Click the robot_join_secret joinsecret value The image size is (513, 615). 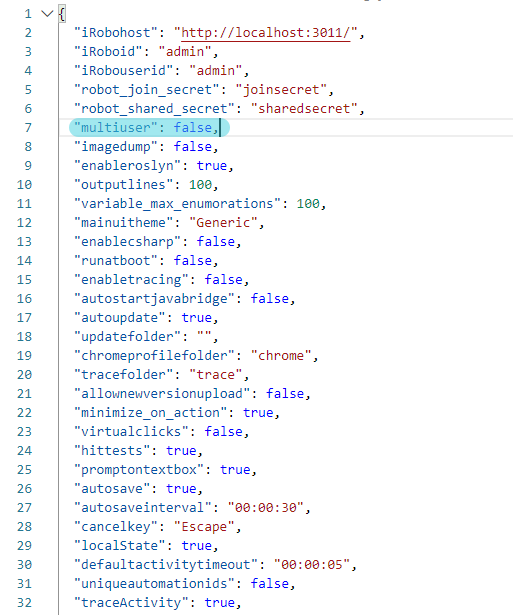(281, 90)
